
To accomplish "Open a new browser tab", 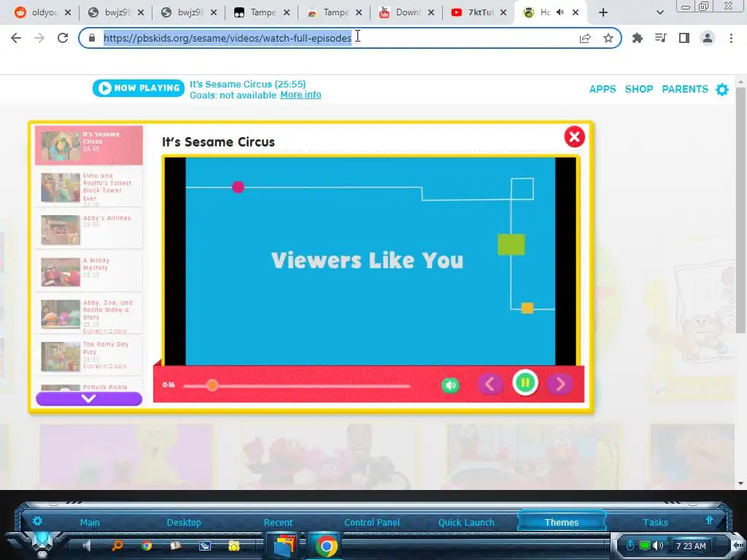I will click(x=603, y=12).
